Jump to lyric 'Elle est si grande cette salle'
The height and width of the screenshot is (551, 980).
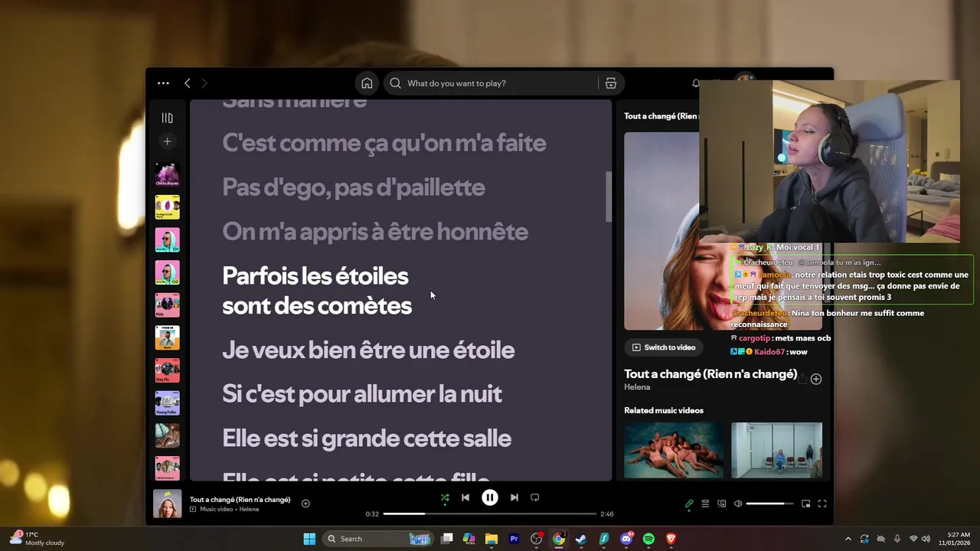[367, 439]
